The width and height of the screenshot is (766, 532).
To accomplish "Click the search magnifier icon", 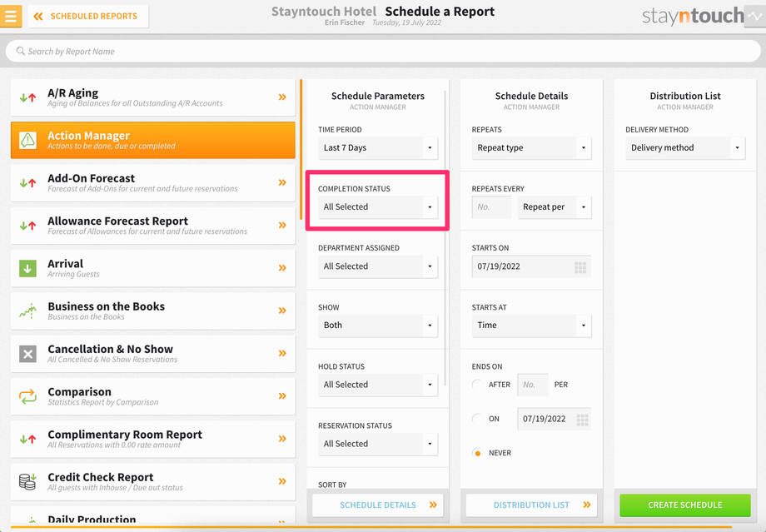I will pyautogui.click(x=20, y=51).
